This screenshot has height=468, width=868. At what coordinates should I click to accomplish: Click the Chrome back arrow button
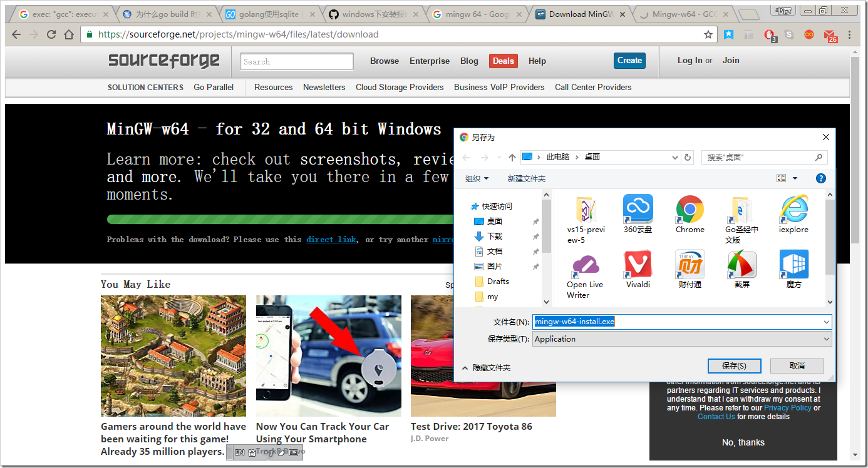coord(16,35)
